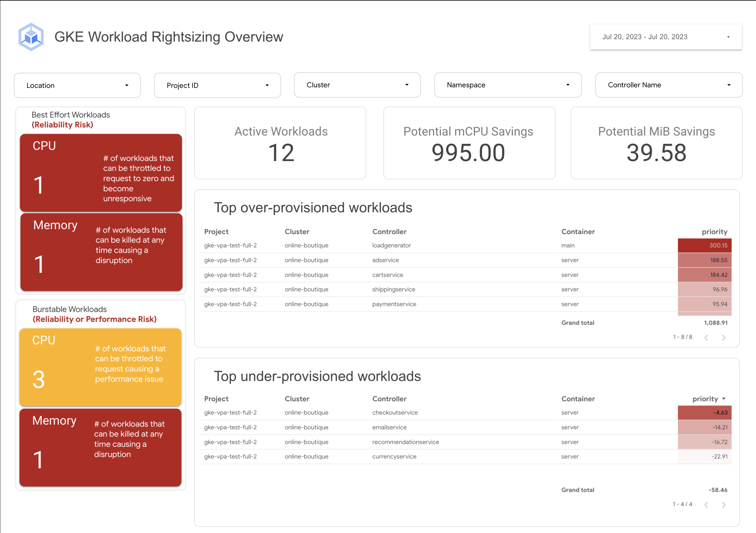Sort over-provisioned table by Project header
This screenshot has width=756, height=533.
(216, 232)
